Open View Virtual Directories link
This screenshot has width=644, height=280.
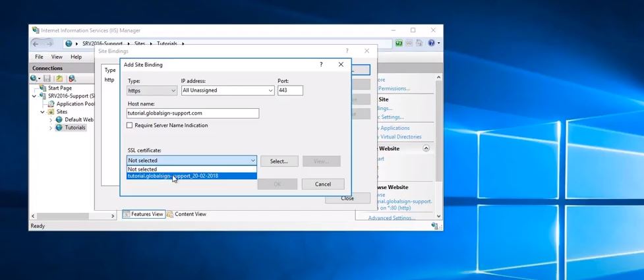pos(401,137)
